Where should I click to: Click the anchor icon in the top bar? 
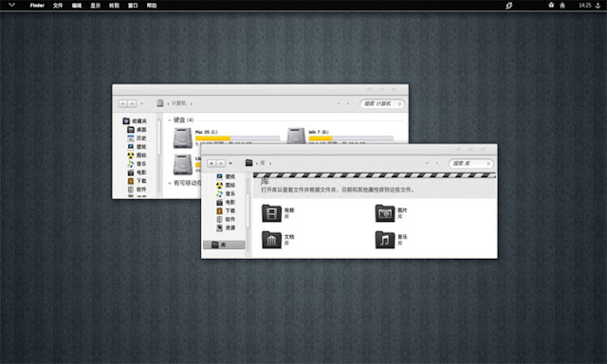click(598, 6)
